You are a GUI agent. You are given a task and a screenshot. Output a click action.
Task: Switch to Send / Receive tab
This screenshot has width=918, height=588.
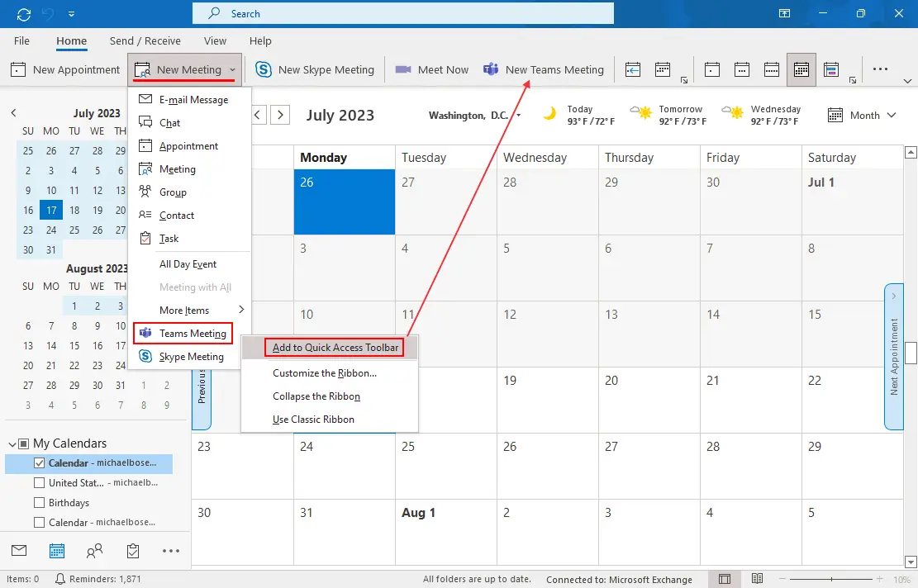click(145, 41)
